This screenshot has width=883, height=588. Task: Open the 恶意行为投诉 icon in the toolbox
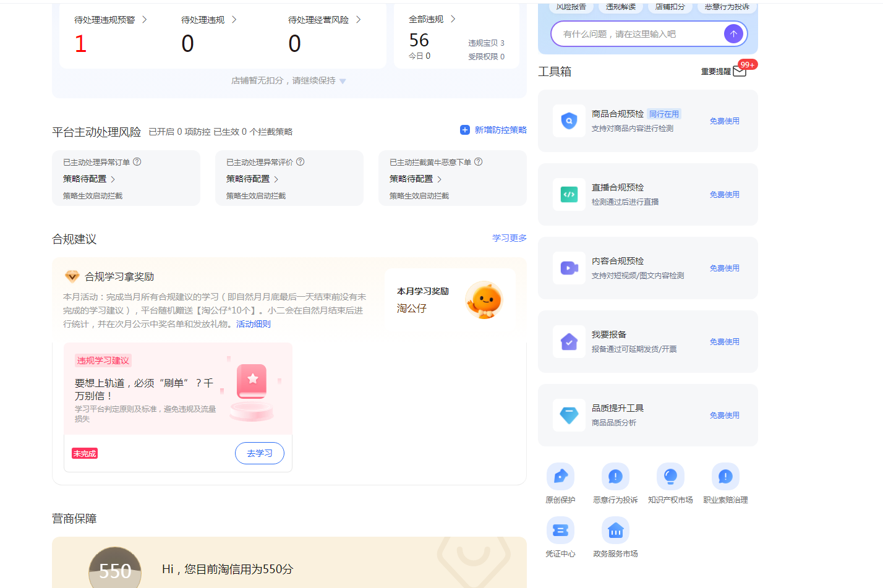(x=615, y=477)
